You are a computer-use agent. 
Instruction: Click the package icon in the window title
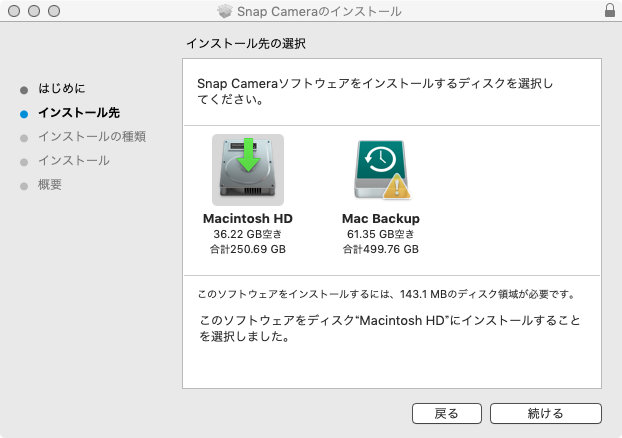click(225, 11)
